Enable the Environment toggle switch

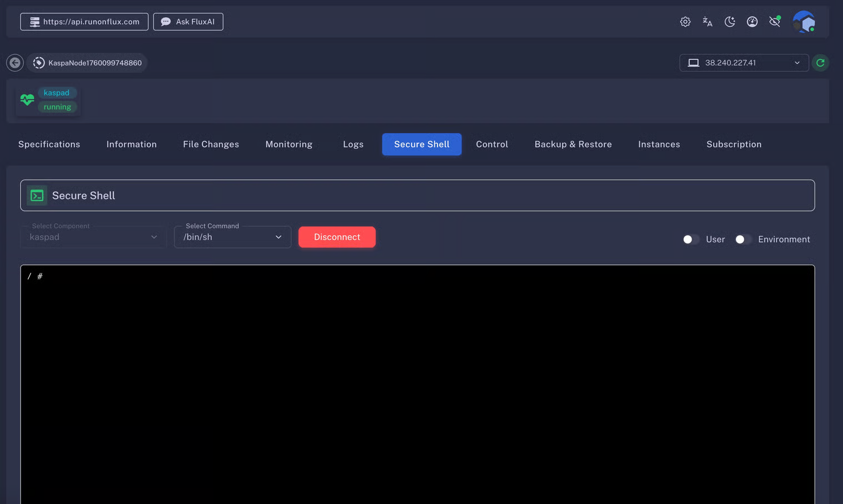coord(743,240)
